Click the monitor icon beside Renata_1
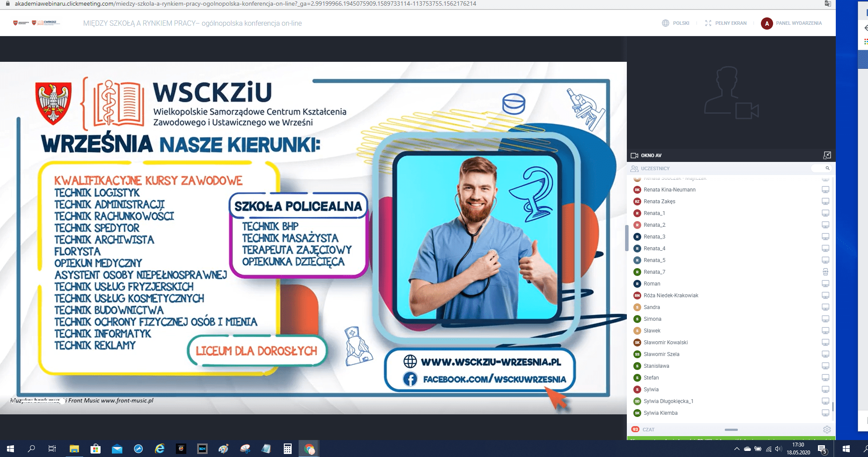Screen dimensions: 868x457 (825, 213)
